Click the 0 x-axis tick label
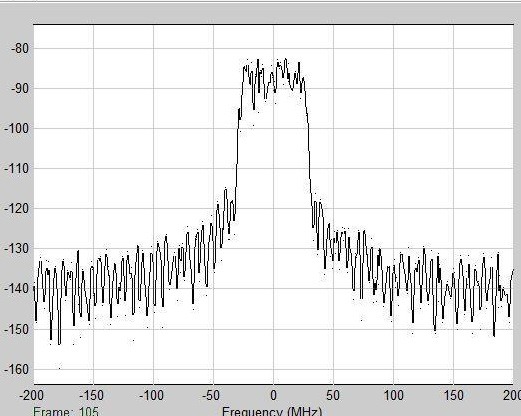 click(273, 396)
